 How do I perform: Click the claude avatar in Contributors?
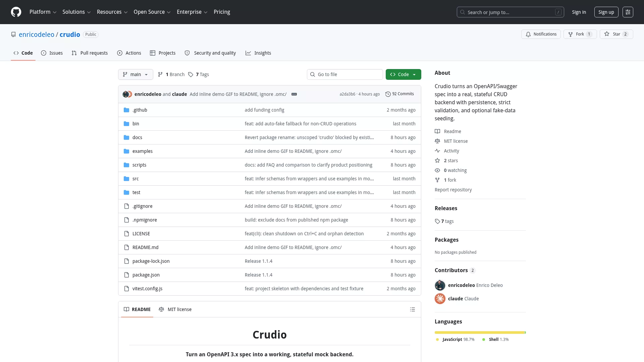click(440, 299)
